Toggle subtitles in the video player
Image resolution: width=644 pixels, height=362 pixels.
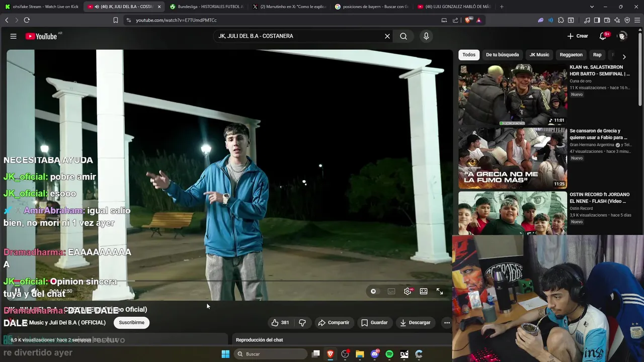pos(391,291)
